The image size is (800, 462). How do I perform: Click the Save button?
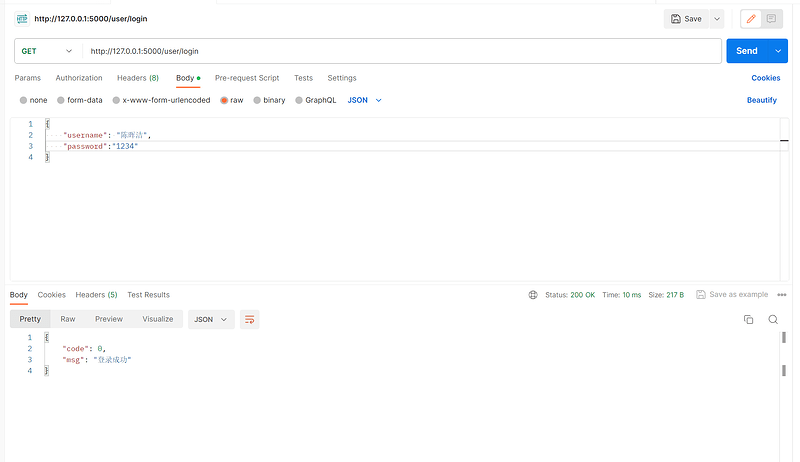point(686,19)
